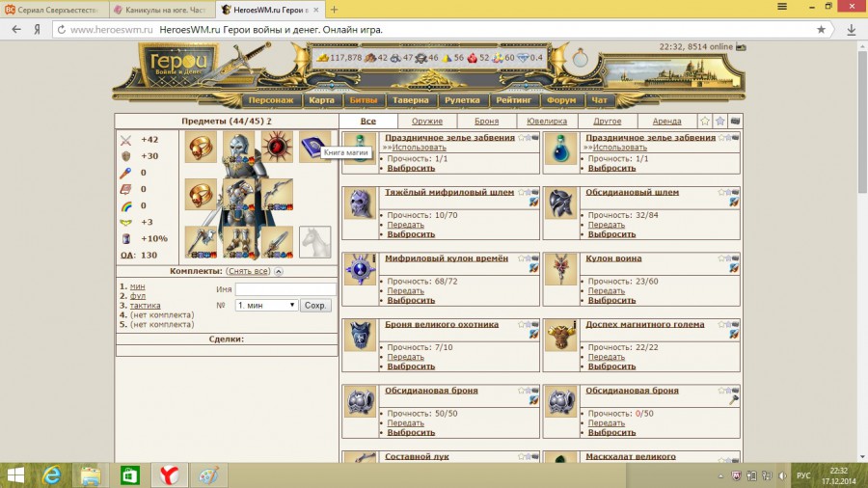Click the Имя set name input field

pyautogui.click(x=285, y=289)
